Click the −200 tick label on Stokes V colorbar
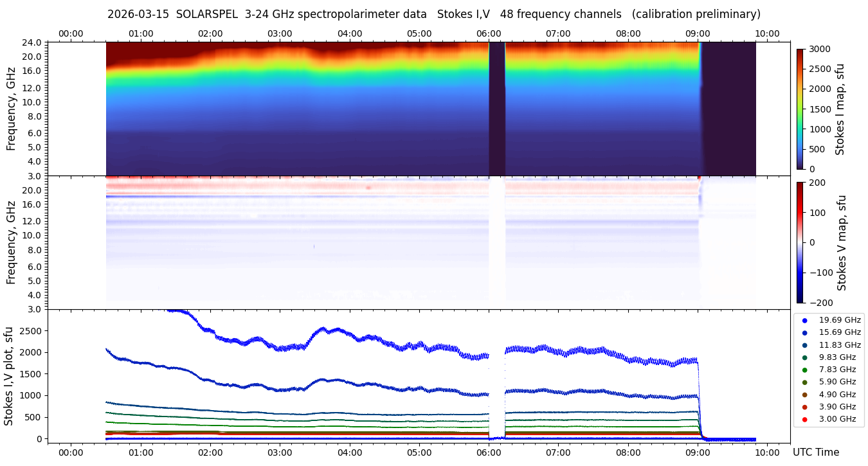 tap(822, 302)
